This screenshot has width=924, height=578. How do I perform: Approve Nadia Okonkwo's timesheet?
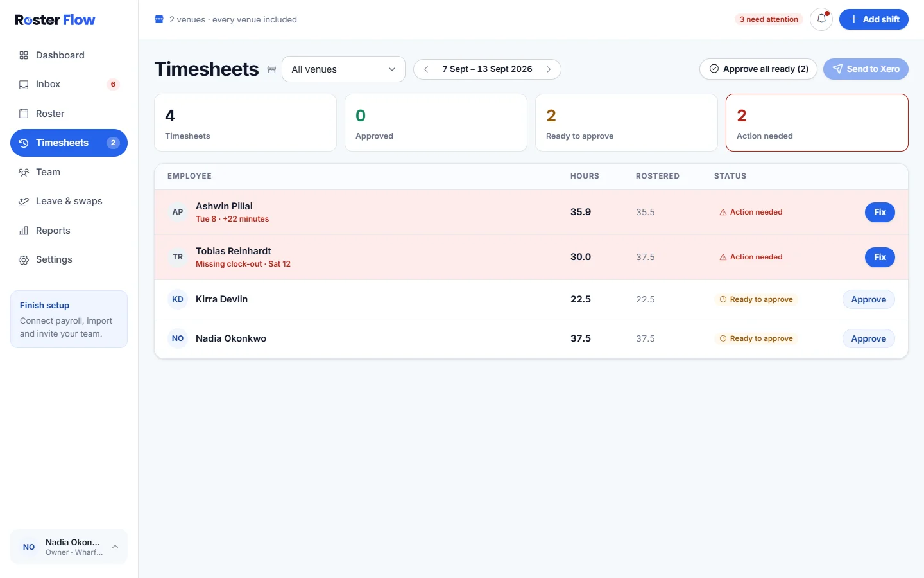(x=868, y=338)
